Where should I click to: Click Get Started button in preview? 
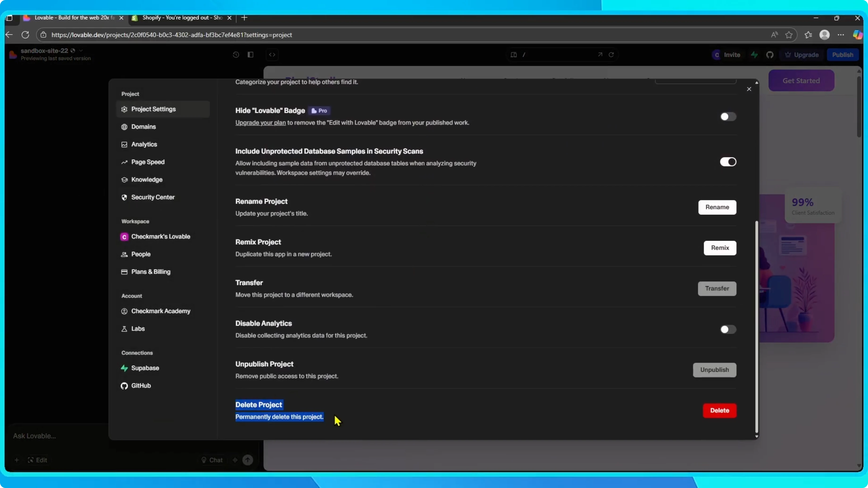[x=801, y=80]
